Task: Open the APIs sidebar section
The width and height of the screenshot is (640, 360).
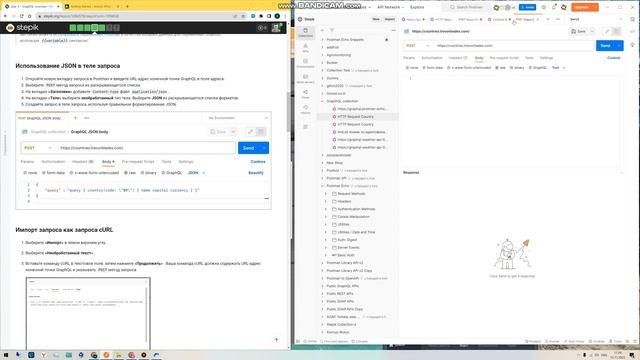Action: (x=305, y=48)
